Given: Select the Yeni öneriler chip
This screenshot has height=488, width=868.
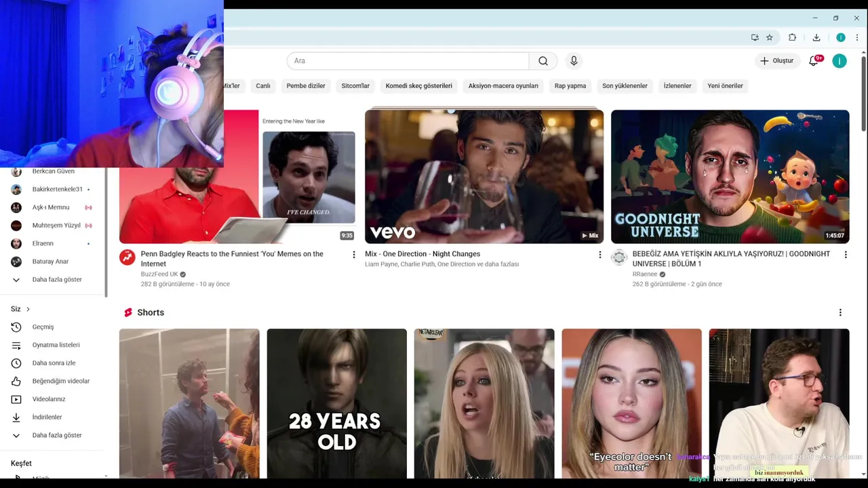Looking at the screenshot, I should click(x=725, y=86).
